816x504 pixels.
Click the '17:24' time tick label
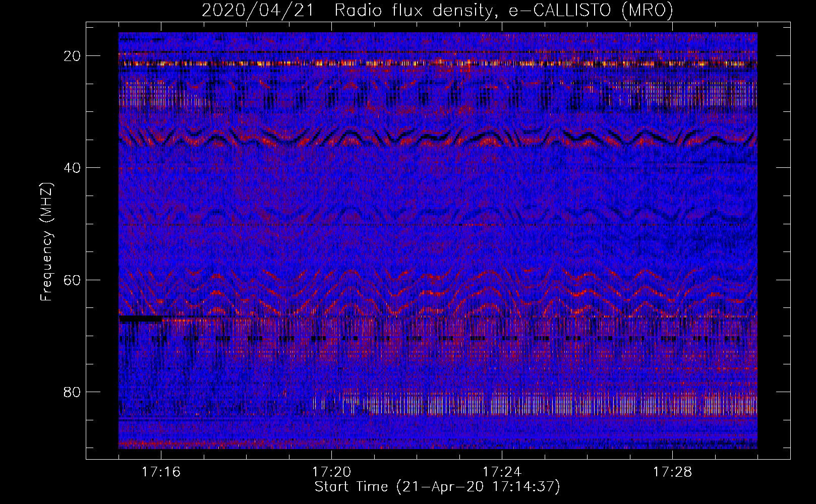(502, 472)
